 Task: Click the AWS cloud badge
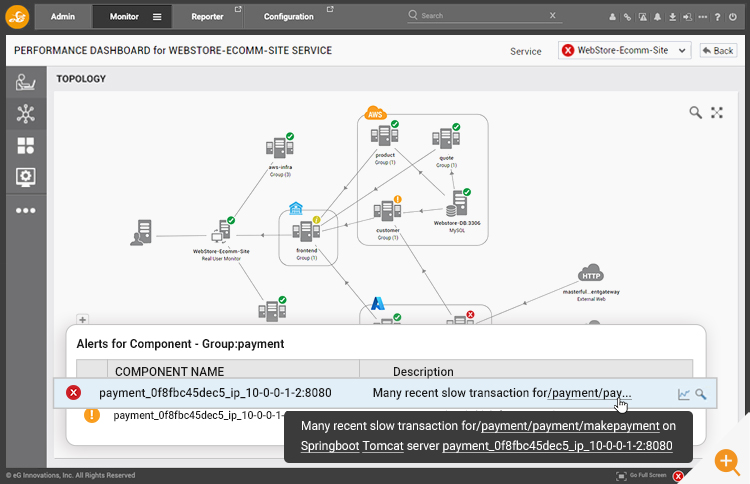point(375,113)
